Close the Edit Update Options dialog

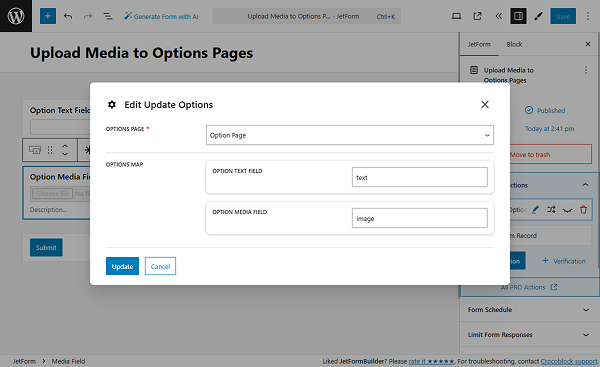tap(485, 104)
